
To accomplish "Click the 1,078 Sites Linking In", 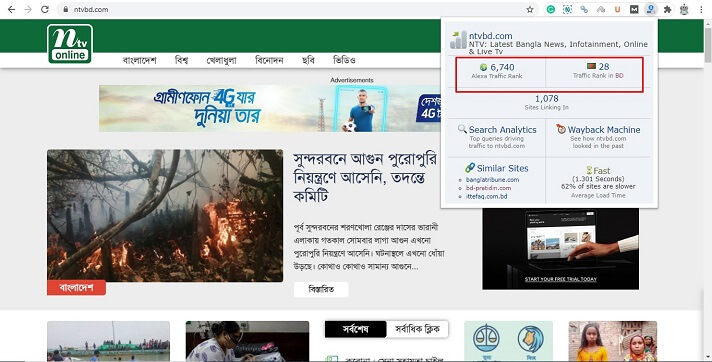I will [547, 99].
